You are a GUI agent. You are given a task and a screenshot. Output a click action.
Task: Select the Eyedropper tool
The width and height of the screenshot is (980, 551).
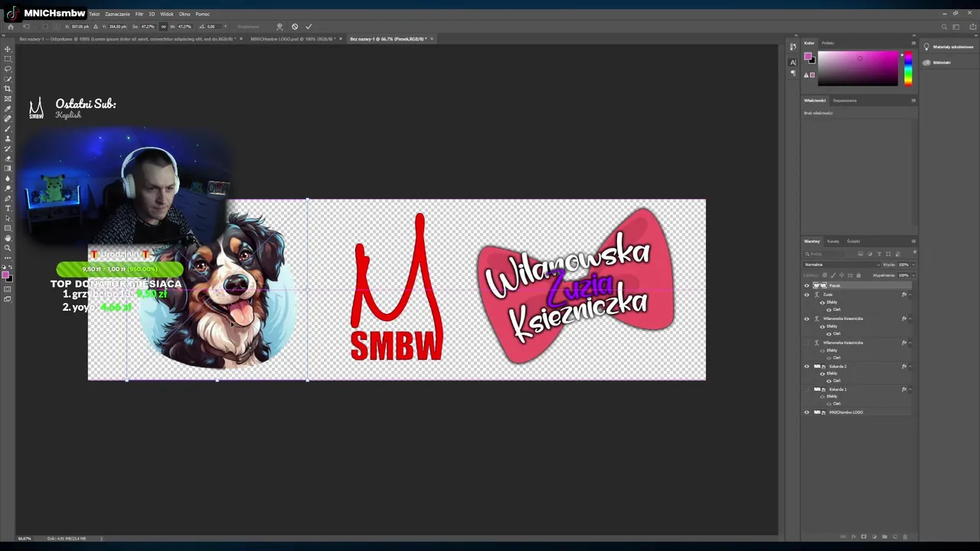(8, 108)
